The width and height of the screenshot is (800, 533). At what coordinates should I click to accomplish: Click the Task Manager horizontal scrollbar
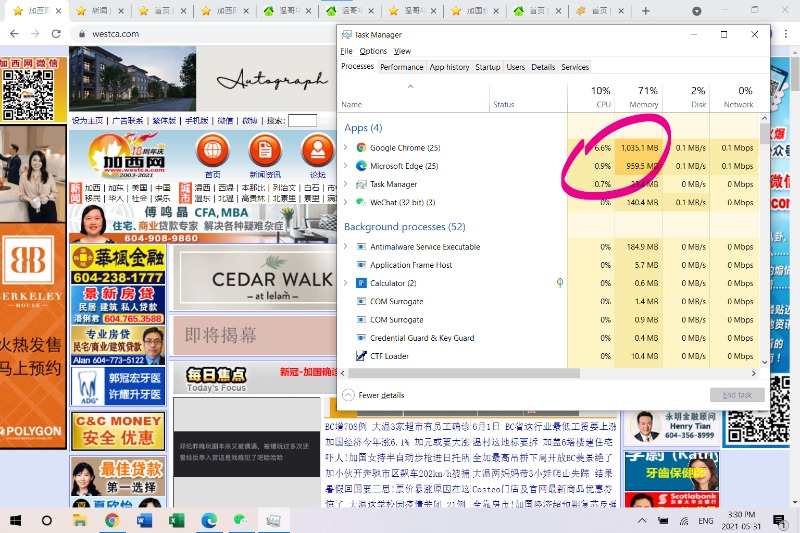[463, 373]
